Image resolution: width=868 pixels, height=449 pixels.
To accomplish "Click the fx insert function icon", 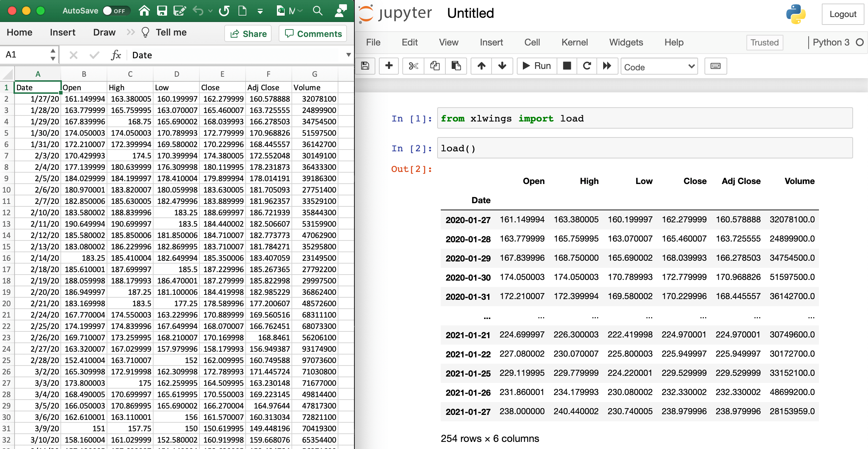I will [x=116, y=55].
